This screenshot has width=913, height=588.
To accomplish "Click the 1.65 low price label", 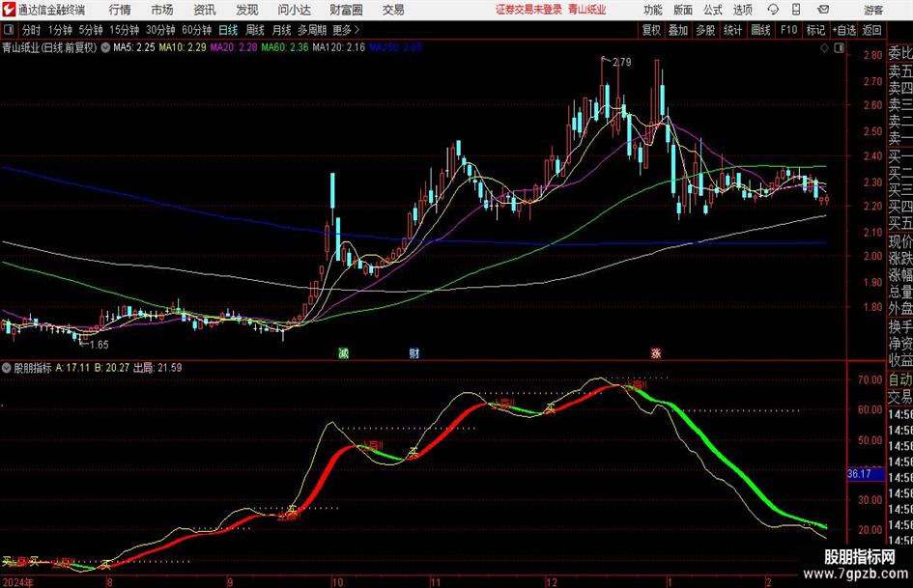I will coord(99,345).
